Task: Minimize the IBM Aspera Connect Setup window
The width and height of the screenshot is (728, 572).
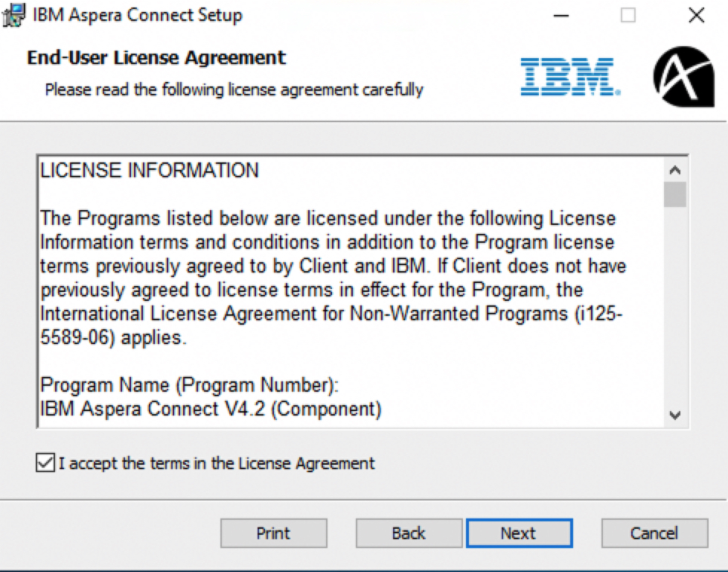Action: (561, 16)
